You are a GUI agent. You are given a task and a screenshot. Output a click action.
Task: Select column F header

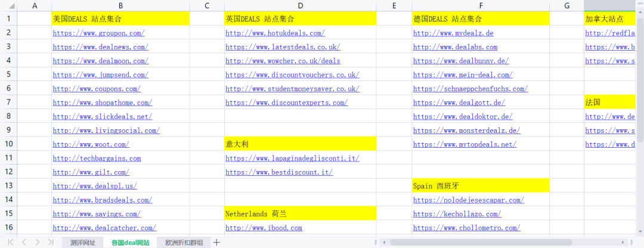tap(481, 6)
